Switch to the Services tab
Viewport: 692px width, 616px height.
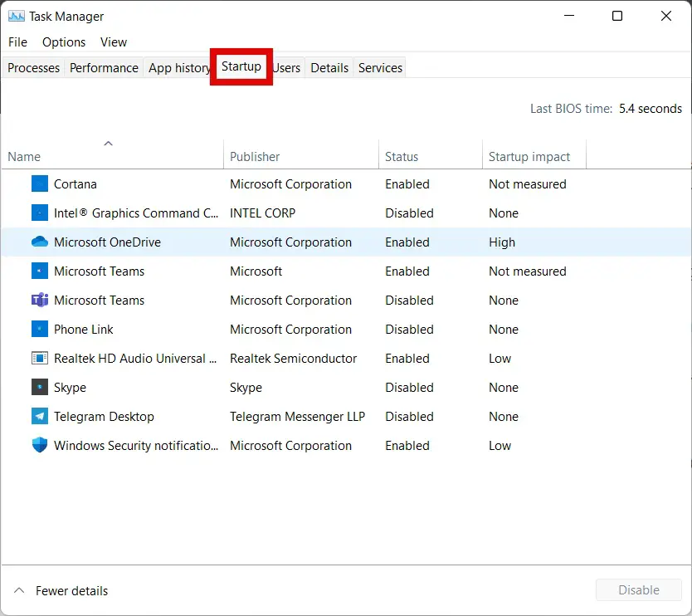point(380,67)
